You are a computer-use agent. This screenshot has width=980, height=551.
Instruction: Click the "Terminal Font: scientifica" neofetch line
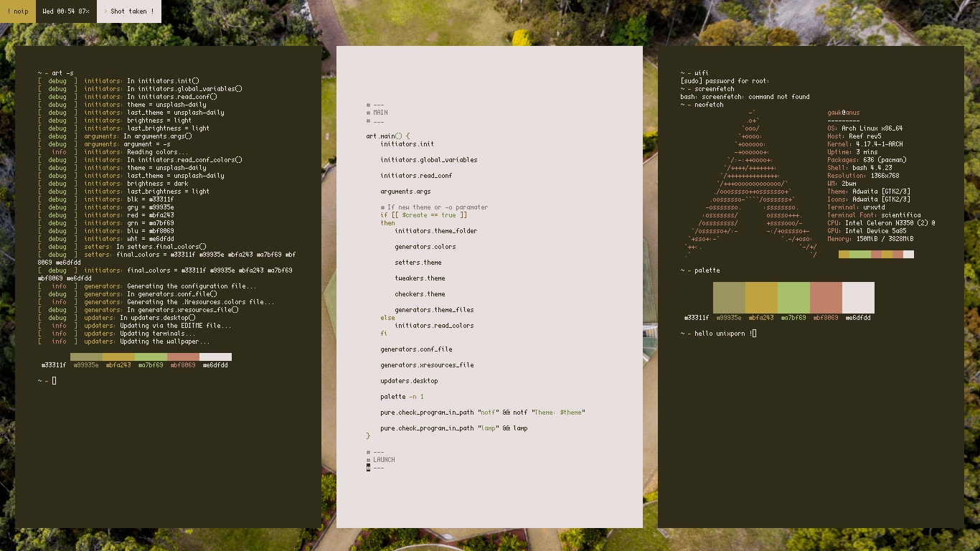[874, 215]
